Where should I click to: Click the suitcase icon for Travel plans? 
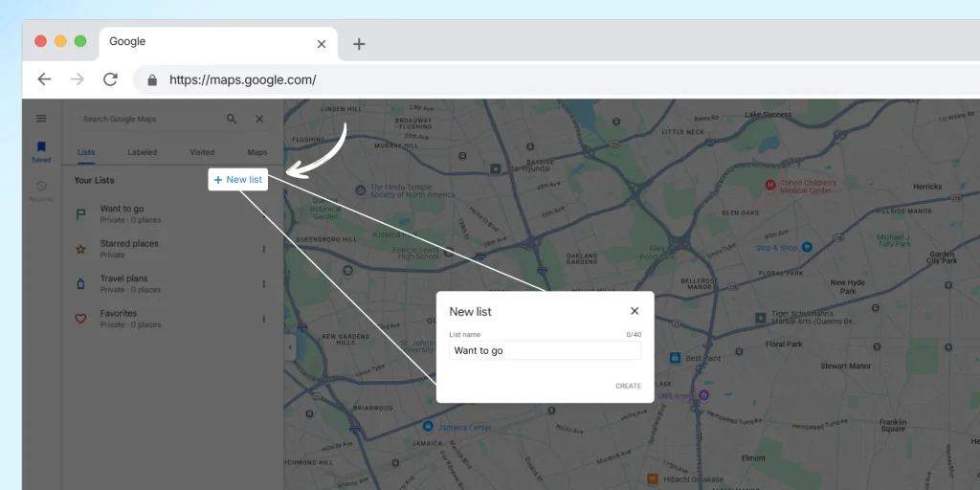(80, 284)
